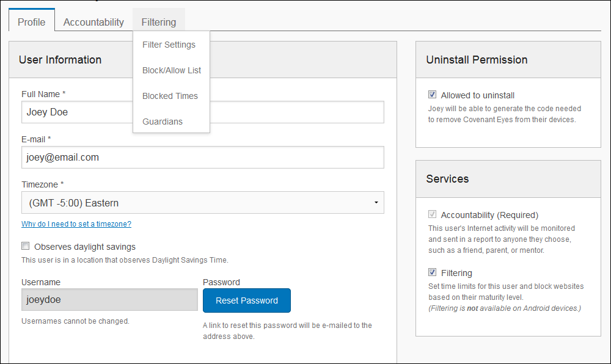Open the Accountability tab
The height and width of the screenshot is (364, 611).
click(93, 22)
